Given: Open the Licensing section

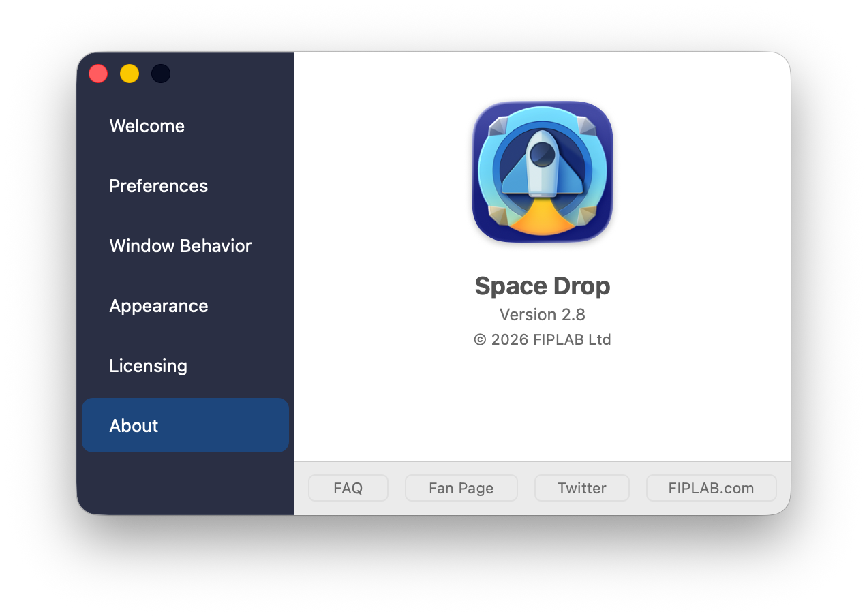Looking at the screenshot, I should 185,366.
